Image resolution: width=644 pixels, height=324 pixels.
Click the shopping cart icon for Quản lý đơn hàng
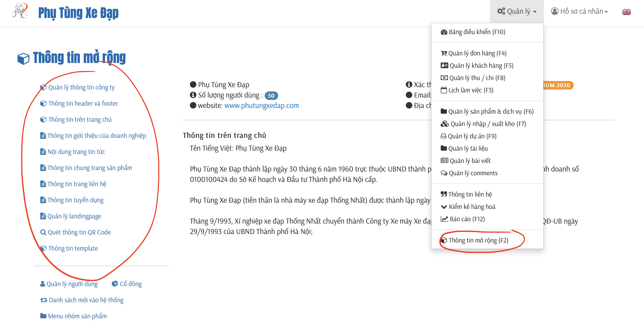(x=443, y=53)
